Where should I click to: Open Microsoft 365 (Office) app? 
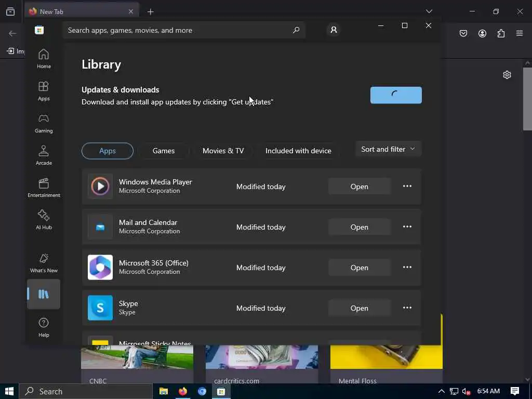coord(360,268)
